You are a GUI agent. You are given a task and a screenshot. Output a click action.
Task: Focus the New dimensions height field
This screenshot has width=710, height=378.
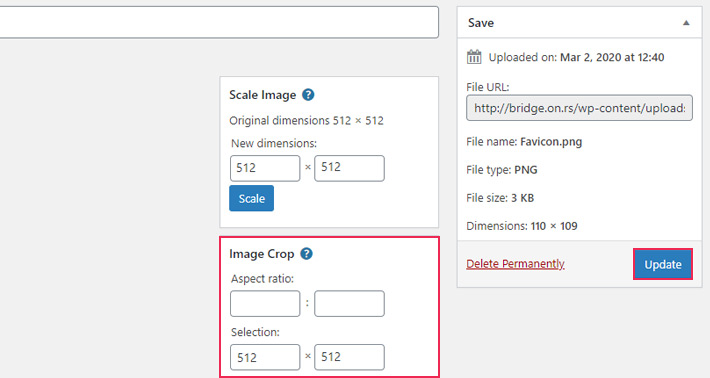pyautogui.click(x=350, y=168)
